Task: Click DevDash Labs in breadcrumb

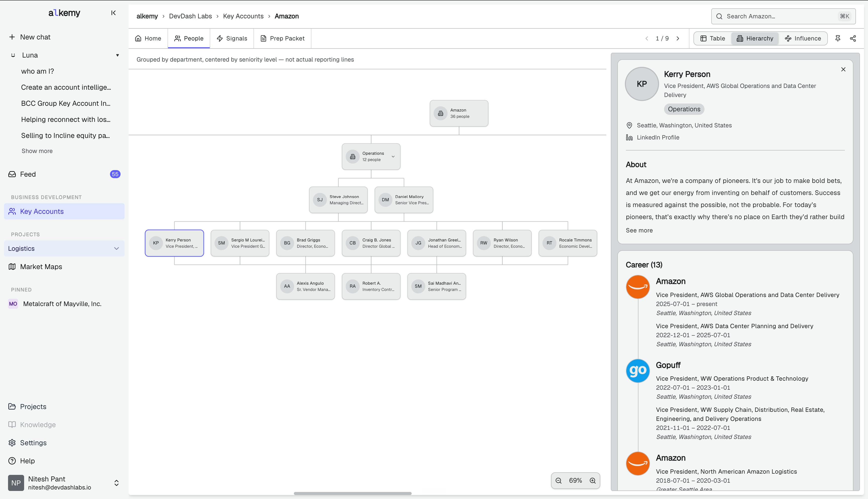Action: (x=190, y=16)
